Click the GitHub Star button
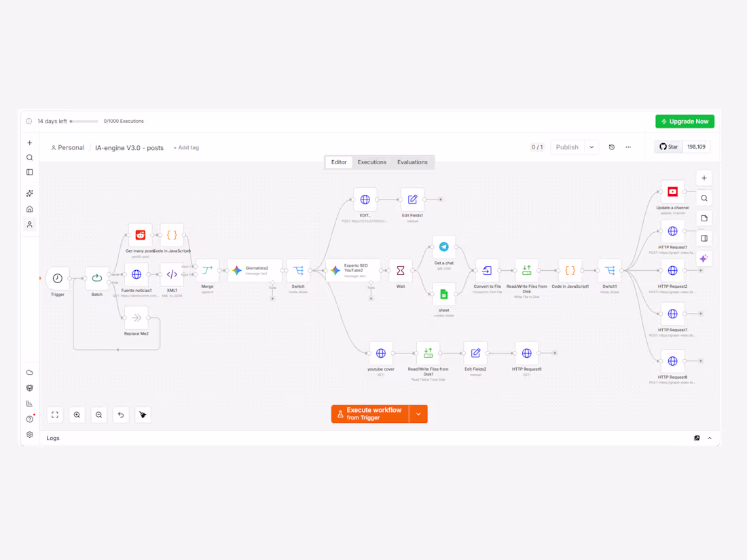This screenshot has height=560, width=747. point(669,147)
